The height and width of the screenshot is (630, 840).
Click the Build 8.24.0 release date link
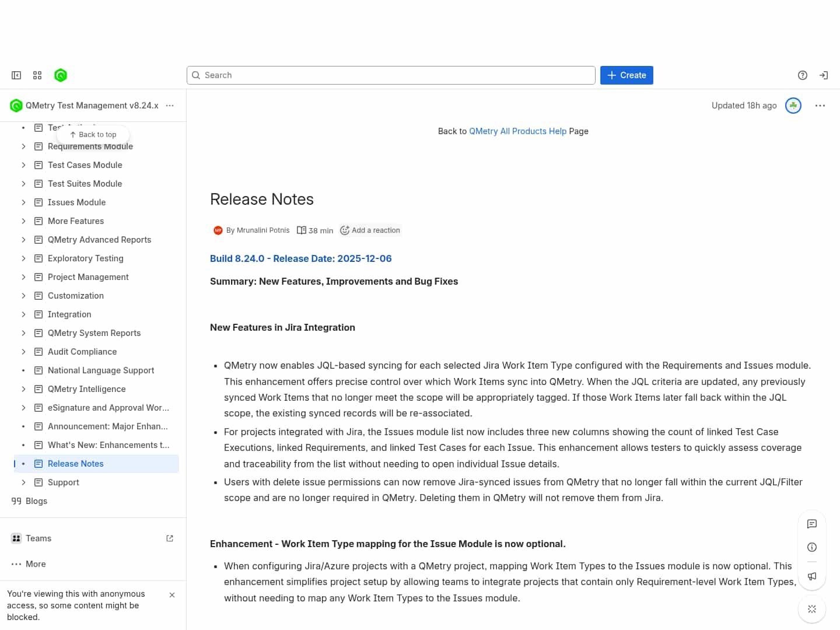click(301, 258)
